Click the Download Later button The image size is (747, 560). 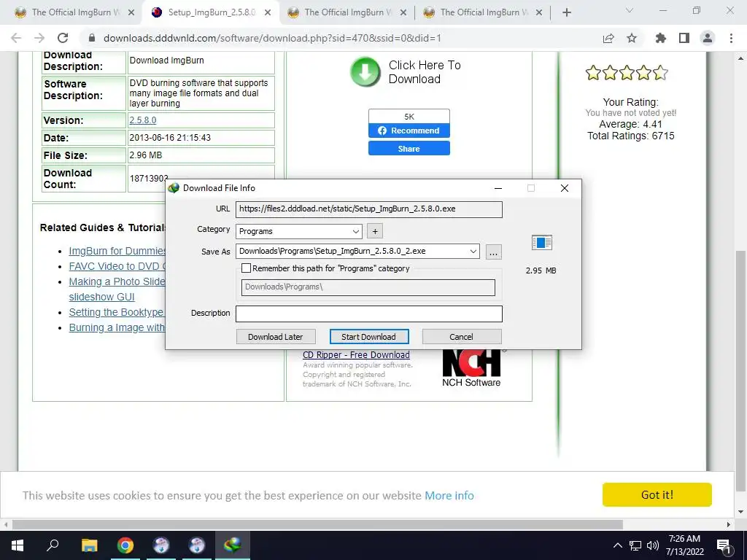pyautogui.click(x=275, y=337)
